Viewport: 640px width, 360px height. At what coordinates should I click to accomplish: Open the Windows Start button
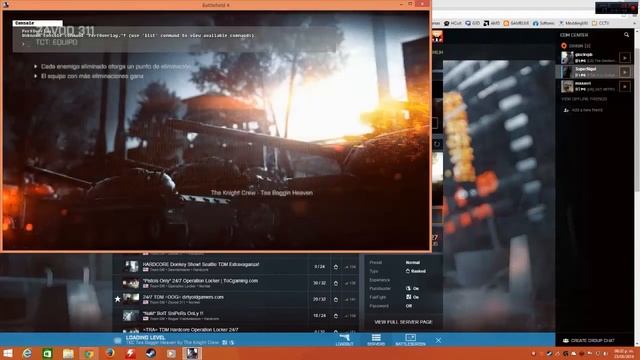(8, 353)
